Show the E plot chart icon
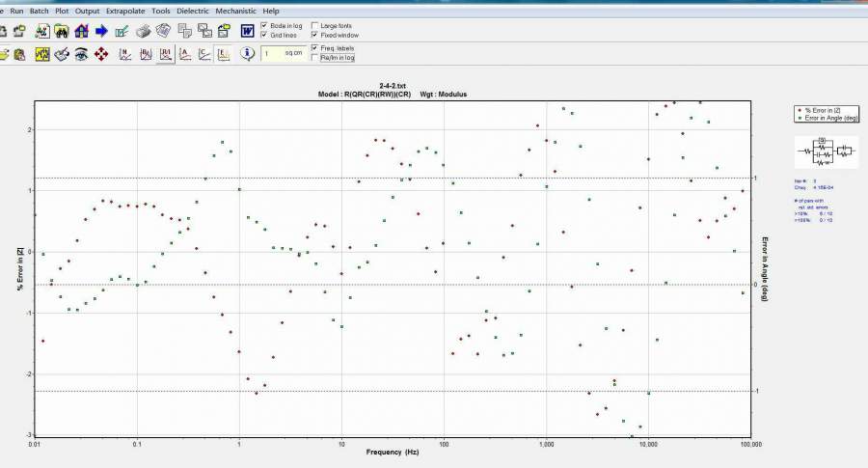 pos(224,54)
